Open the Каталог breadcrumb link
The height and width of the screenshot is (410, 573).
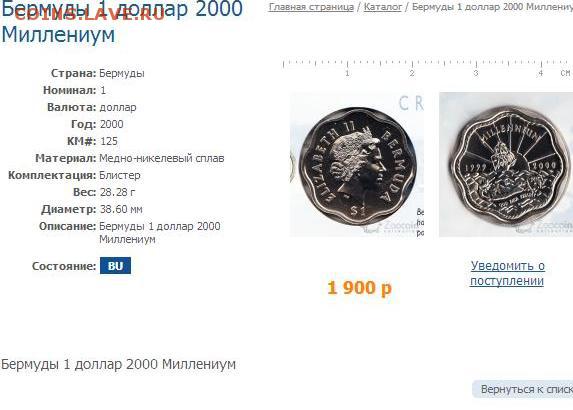coord(383,7)
